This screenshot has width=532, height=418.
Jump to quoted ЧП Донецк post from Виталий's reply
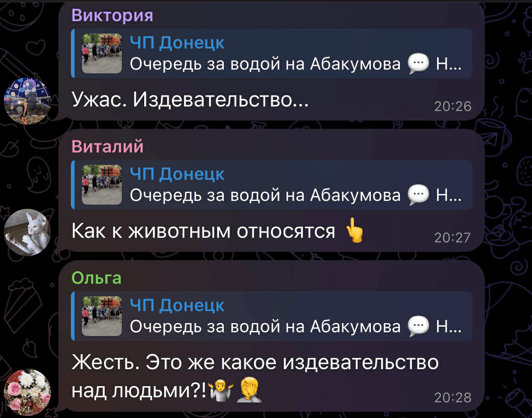(x=271, y=185)
